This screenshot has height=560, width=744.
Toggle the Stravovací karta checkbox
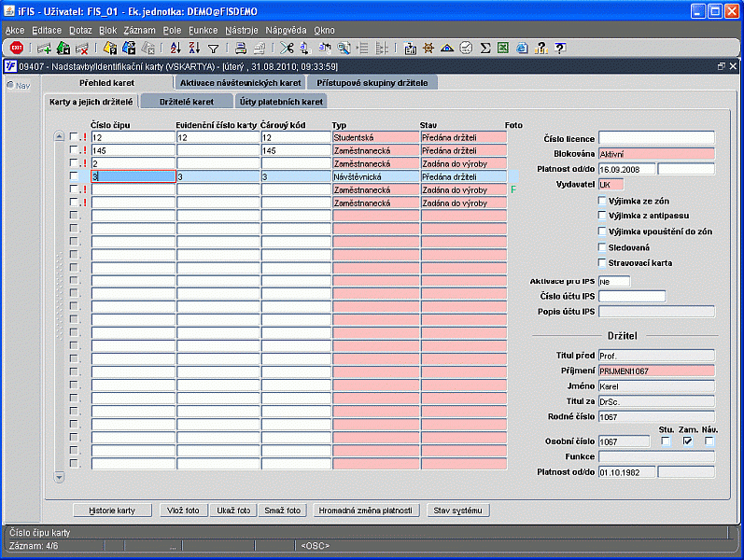[x=602, y=262]
